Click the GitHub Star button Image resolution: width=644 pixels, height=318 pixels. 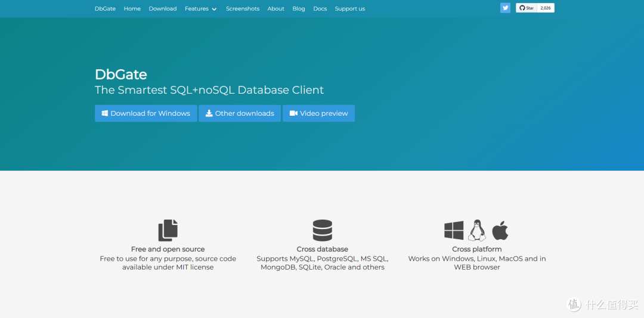526,8
